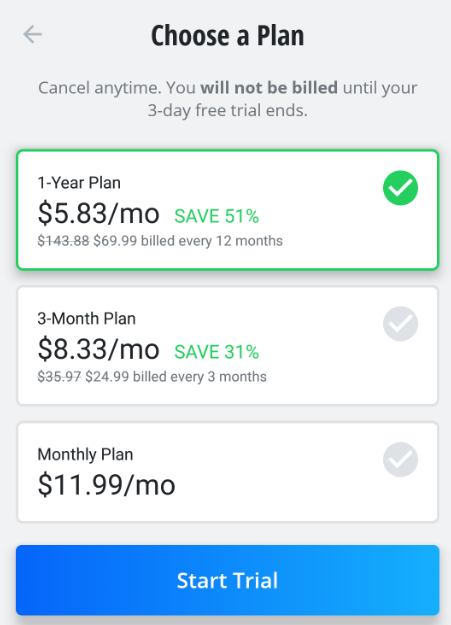Click the $69.99 billed every 12 months text
This screenshot has height=625, width=451.
coord(188,241)
